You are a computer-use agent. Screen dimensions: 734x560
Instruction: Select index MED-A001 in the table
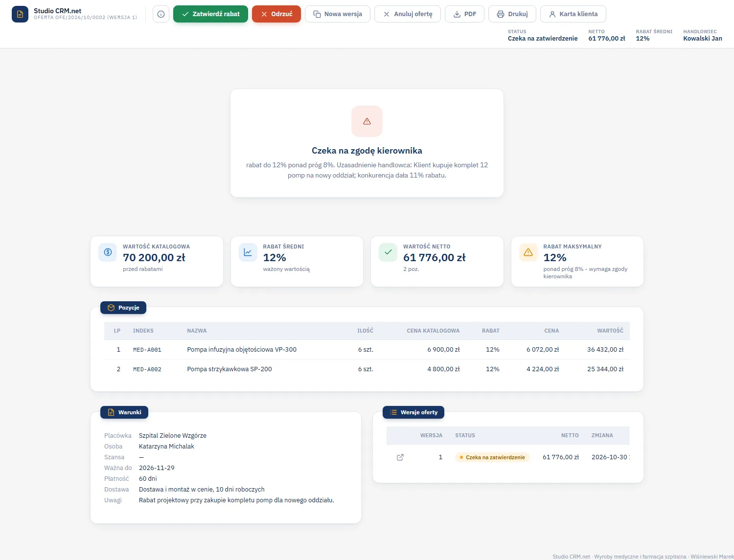click(147, 350)
